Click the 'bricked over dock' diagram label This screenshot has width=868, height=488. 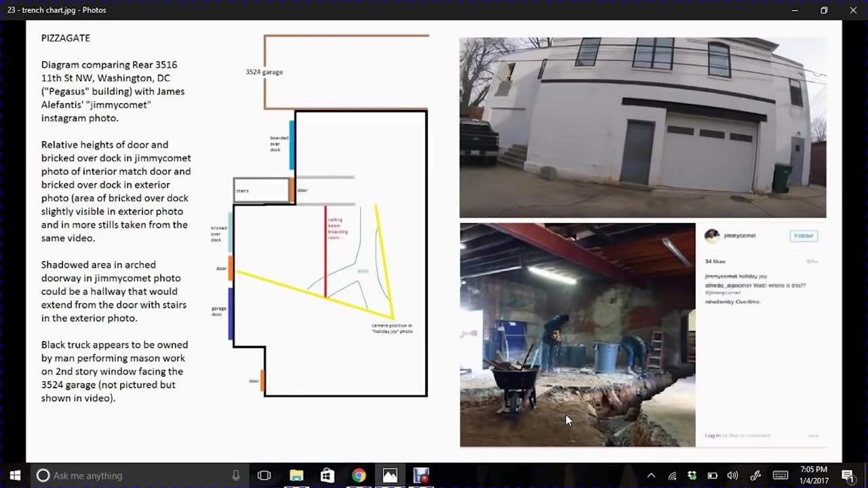218,234
